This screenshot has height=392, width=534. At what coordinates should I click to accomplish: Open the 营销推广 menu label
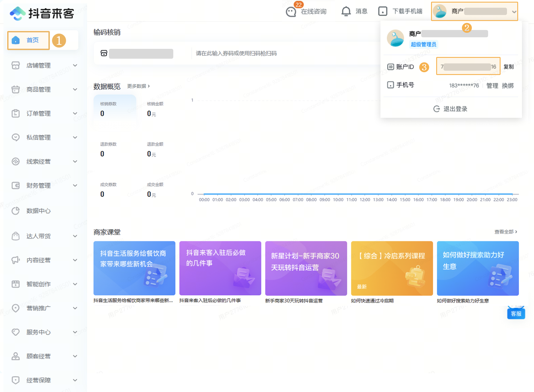38,308
